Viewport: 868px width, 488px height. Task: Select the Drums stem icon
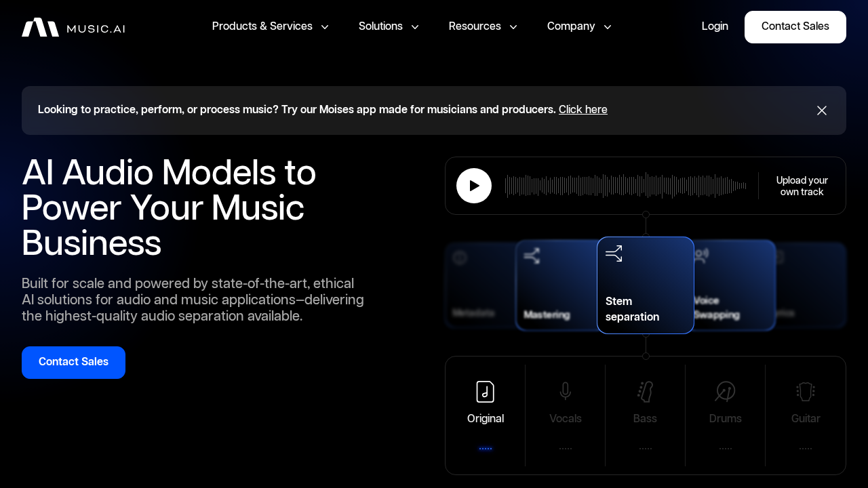(x=725, y=391)
